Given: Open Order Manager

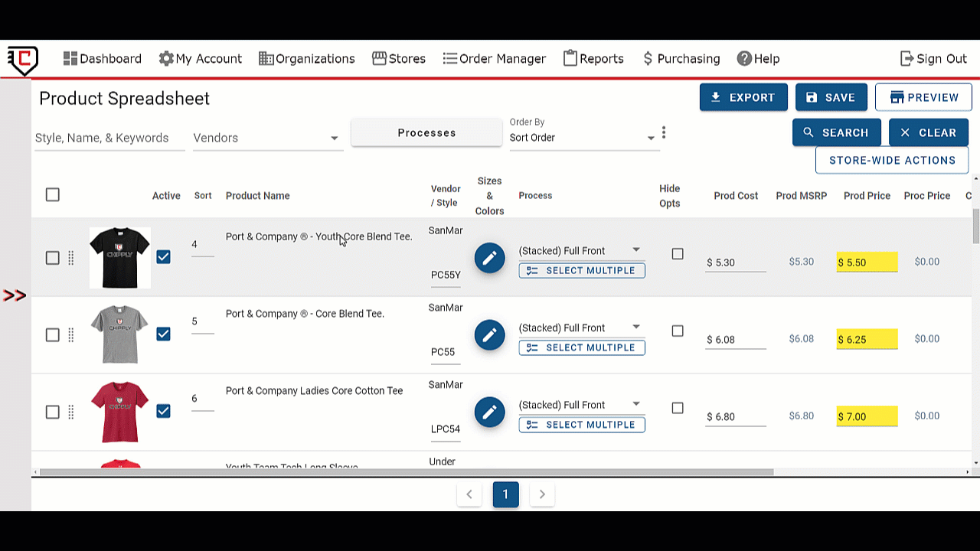Looking at the screenshot, I should [x=495, y=58].
